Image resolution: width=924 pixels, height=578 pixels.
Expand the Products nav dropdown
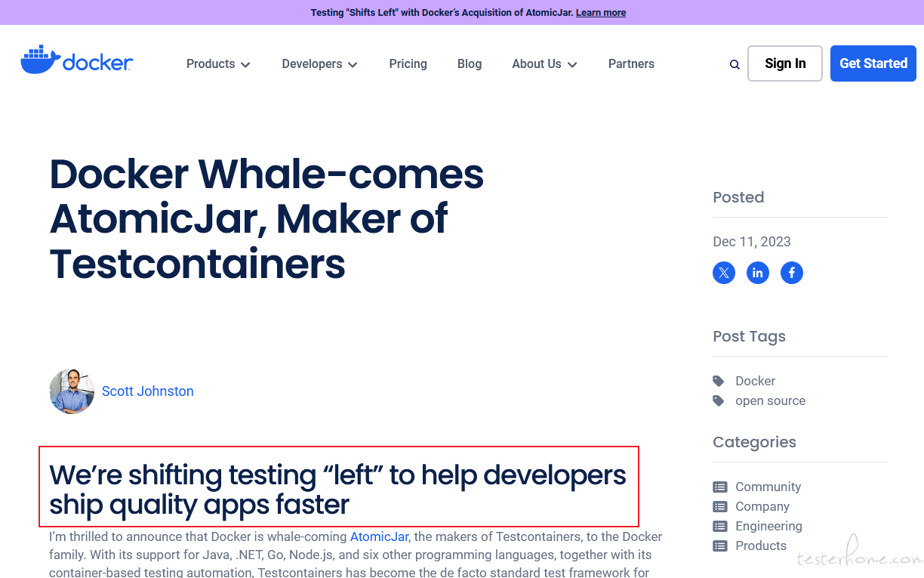218,64
